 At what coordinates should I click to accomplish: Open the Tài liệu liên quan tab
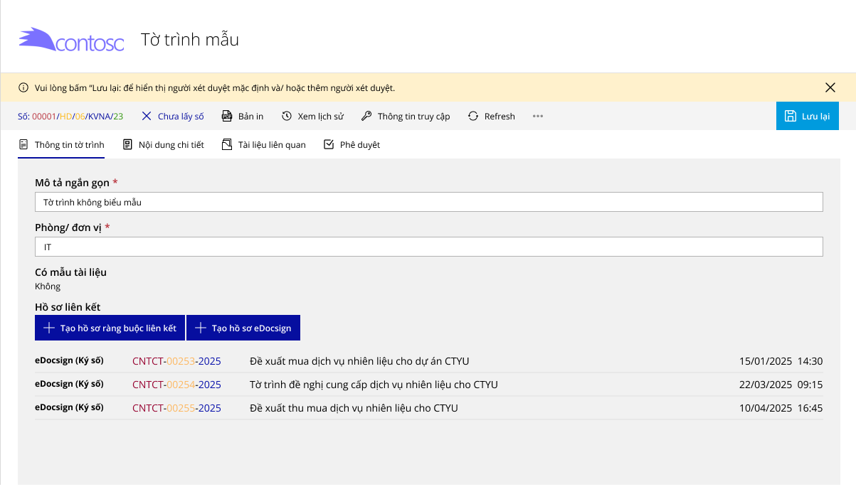[x=263, y=145]
